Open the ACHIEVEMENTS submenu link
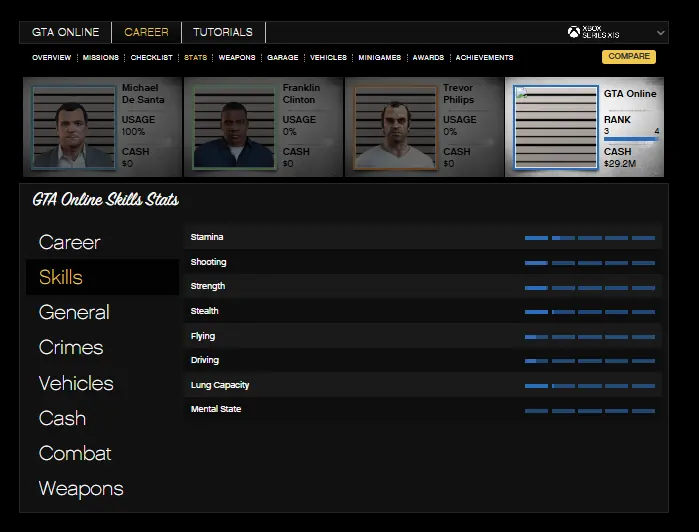Screen dimensions: 699x532 484,58
